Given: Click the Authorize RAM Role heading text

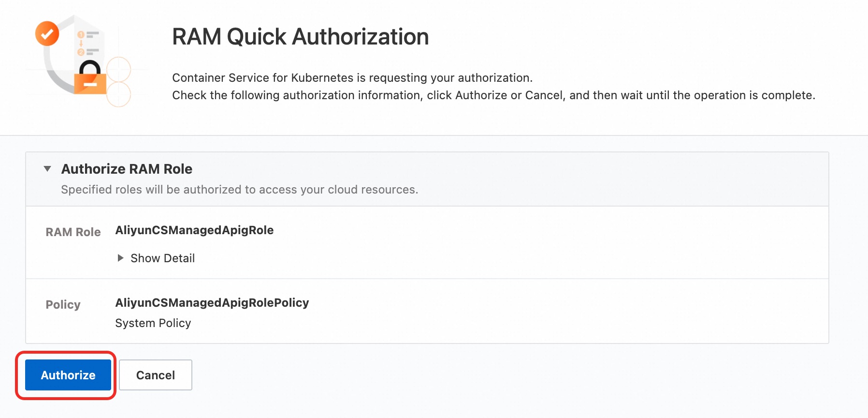Looking at the screenshot, I should coord(127,169).
